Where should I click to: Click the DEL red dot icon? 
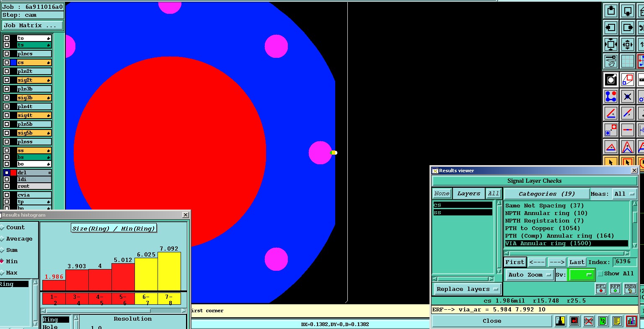(x=601, y=288)
